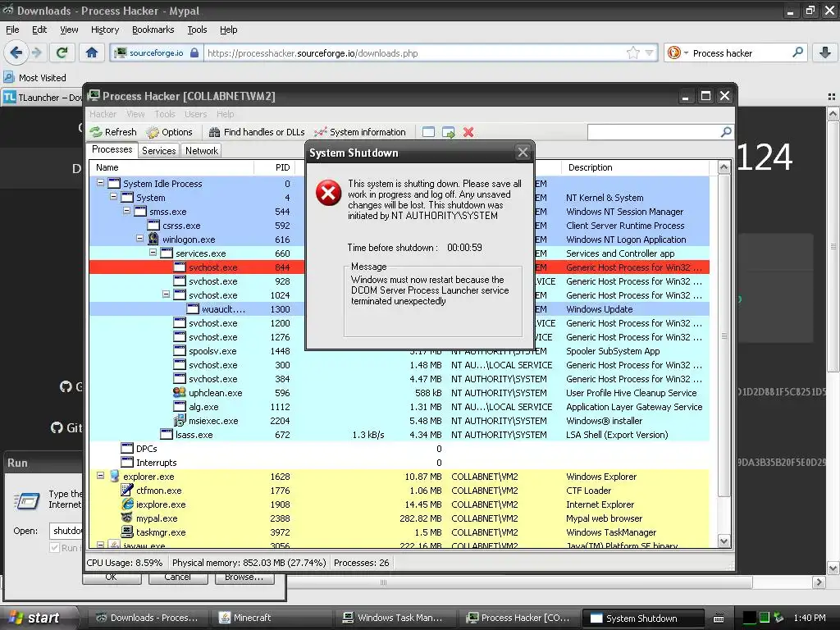
Task: Collapse the System Idle Process tree
Action: [100, 183]
